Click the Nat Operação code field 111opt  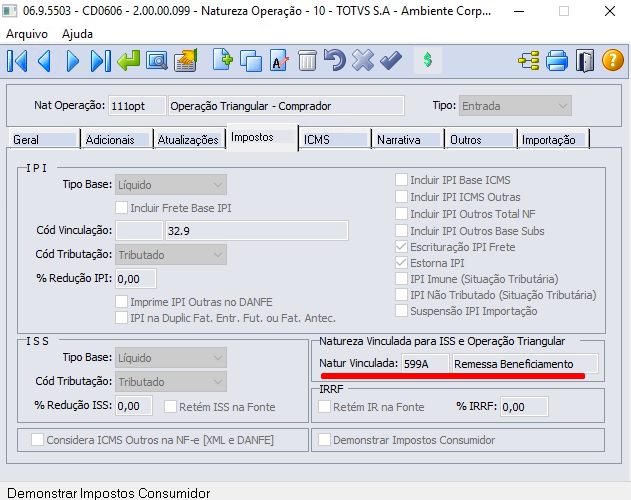137,106
